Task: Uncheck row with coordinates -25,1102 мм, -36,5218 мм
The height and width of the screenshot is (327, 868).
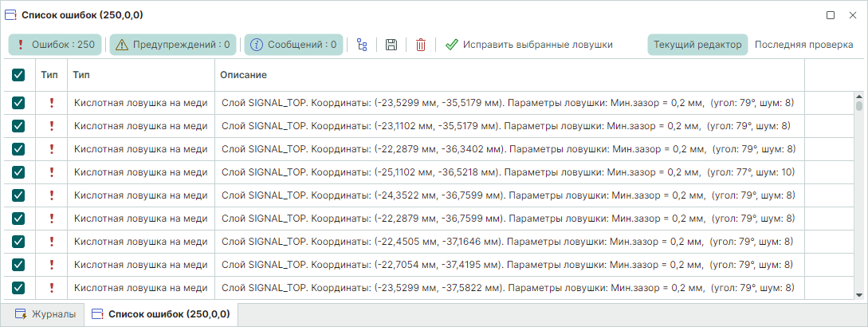Action: click(x=18, y=171)
